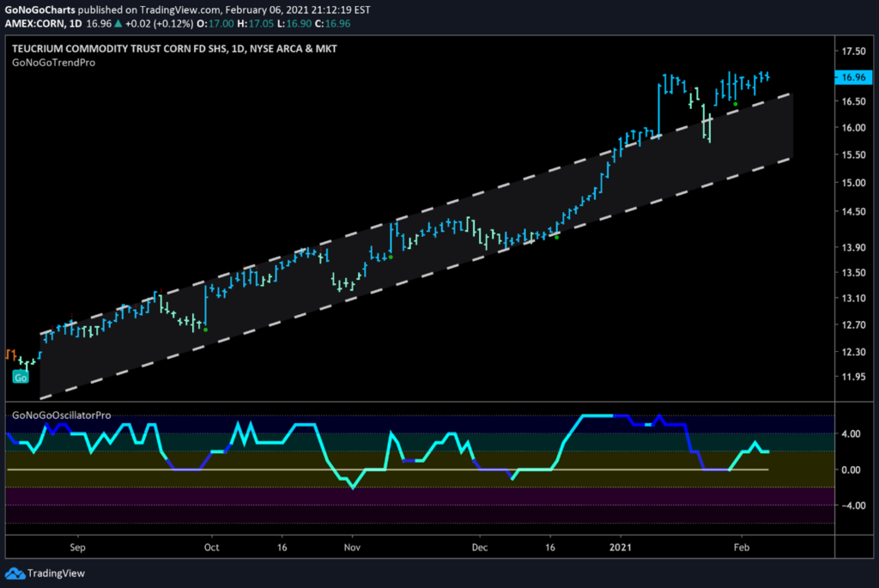Screen dimensions: 879x588
Task: Click the 14.50 price axis label
Action: click(853, 212)
